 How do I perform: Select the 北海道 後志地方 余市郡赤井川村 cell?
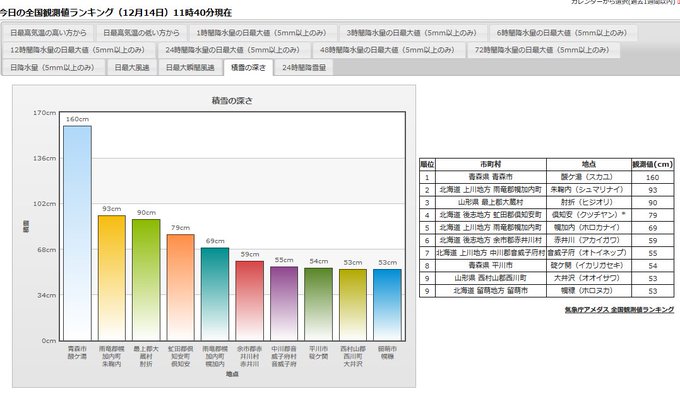[x=490, y=240]
